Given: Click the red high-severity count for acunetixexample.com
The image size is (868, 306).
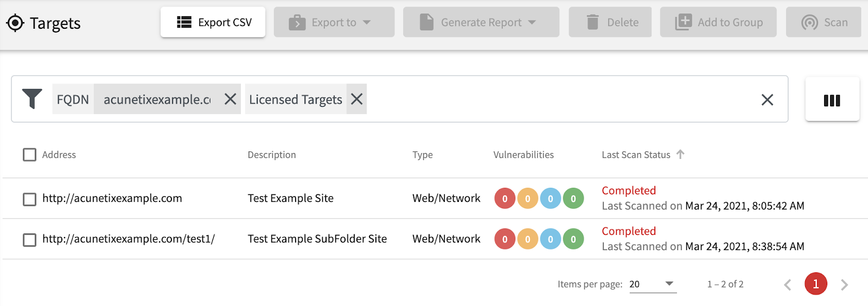Looking at the screenshot, I should (505, 199).
